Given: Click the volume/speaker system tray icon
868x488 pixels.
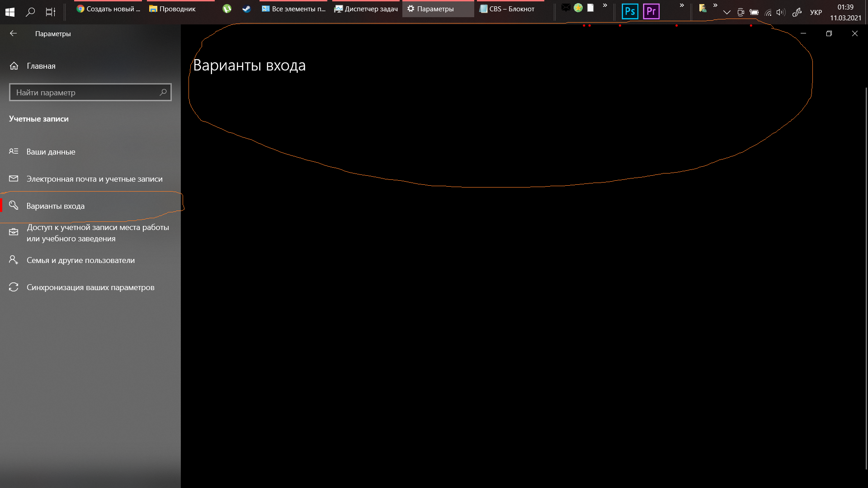Looking at the screenshot, I should [781, 12].
